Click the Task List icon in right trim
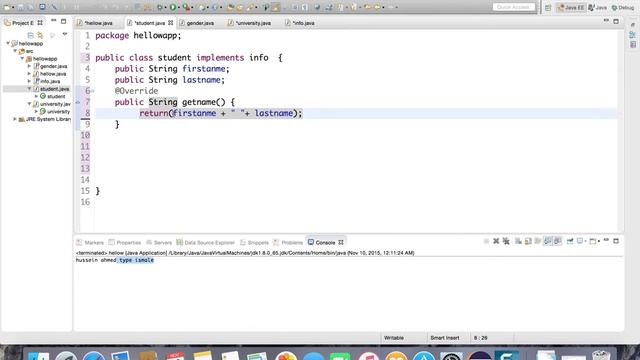This screenshot has height=360, width=640. [x=633, y=44]
